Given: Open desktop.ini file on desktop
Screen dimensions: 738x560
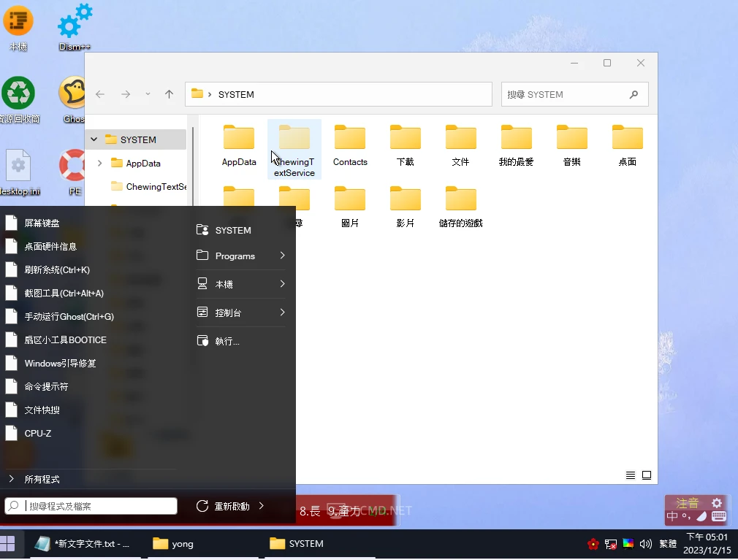Looking at the screenshot, I should coord(19,172).
